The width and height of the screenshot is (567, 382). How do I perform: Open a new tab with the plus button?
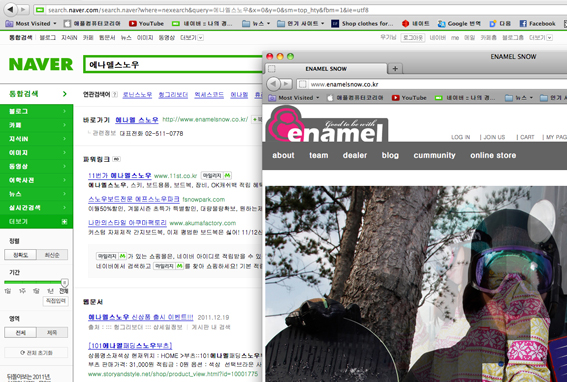(395, 68)
